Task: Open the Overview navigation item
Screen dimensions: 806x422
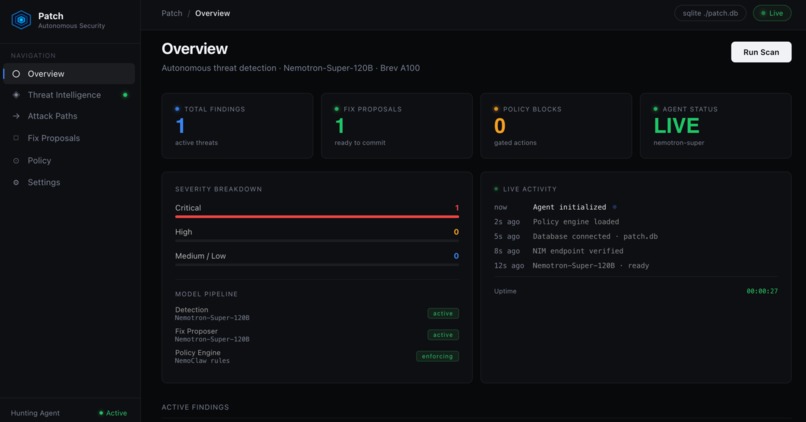Action: click(x=69, y=74)
